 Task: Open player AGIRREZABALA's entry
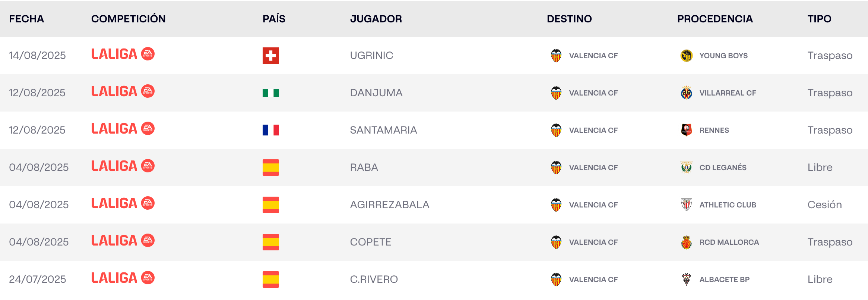390,205
